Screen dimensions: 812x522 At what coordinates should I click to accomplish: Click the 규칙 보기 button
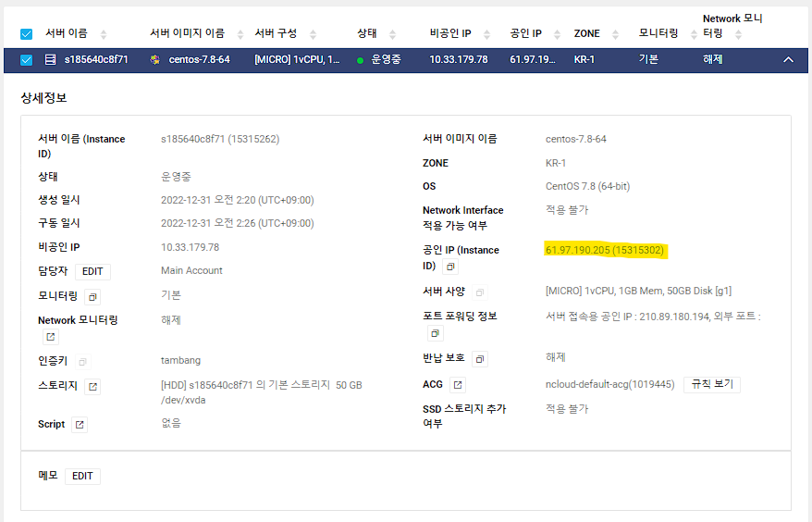712,384
